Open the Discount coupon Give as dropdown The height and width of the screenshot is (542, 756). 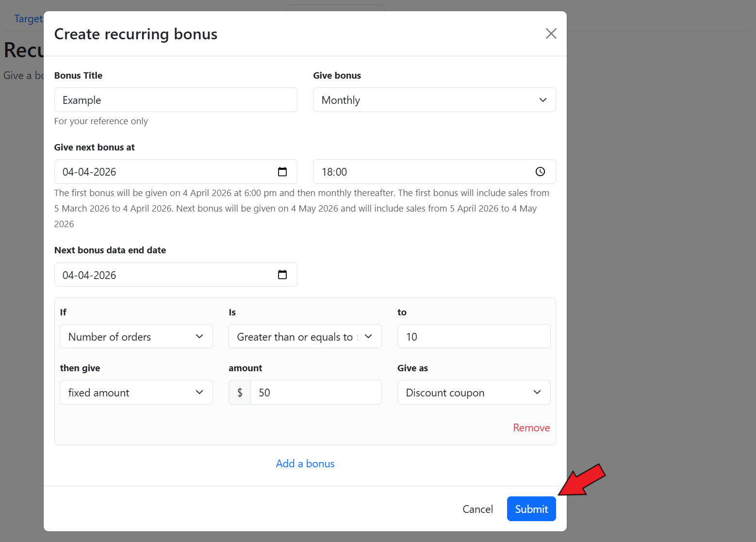coord(473,393)
